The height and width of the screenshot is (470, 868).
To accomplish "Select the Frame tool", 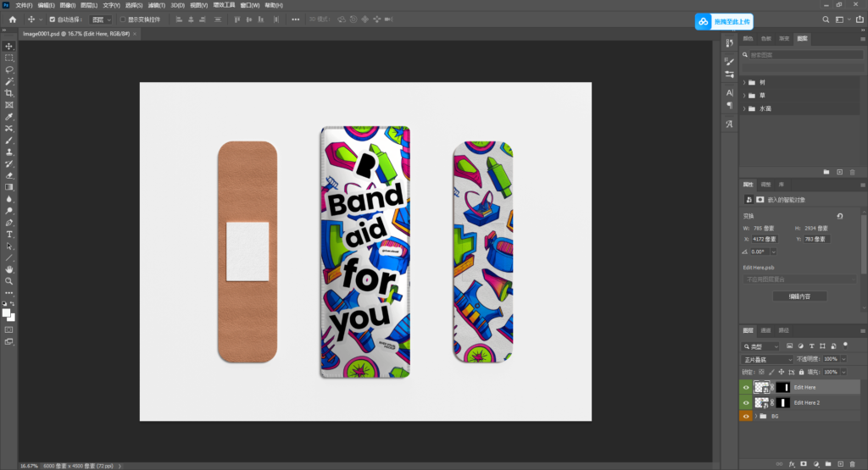I will click(x=8, y=104).
